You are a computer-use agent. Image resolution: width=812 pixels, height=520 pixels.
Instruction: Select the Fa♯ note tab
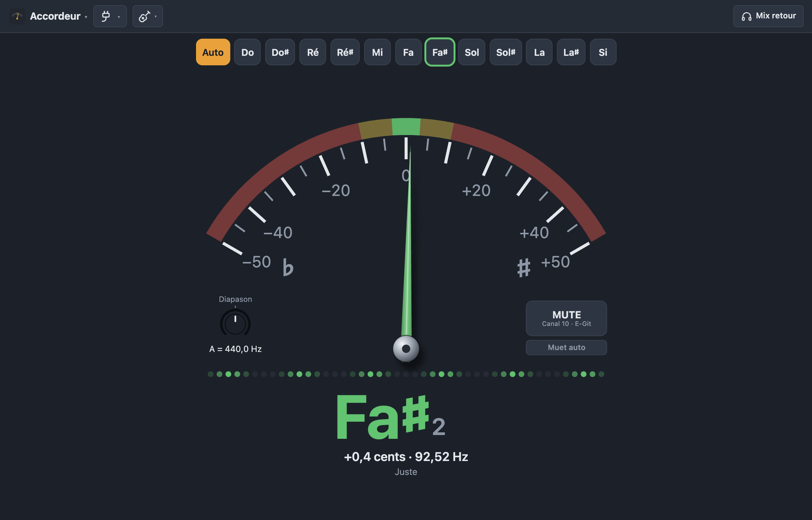click(440, 52)
